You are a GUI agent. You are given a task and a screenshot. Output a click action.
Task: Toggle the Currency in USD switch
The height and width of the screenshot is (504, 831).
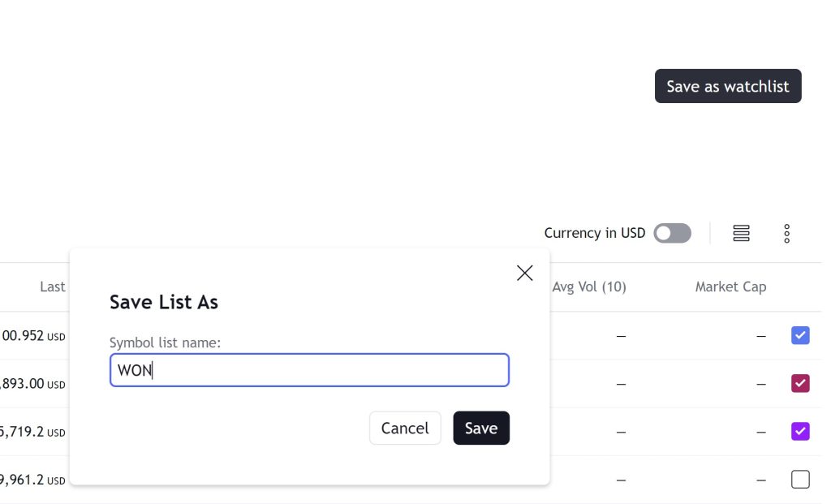coord(673,234)
